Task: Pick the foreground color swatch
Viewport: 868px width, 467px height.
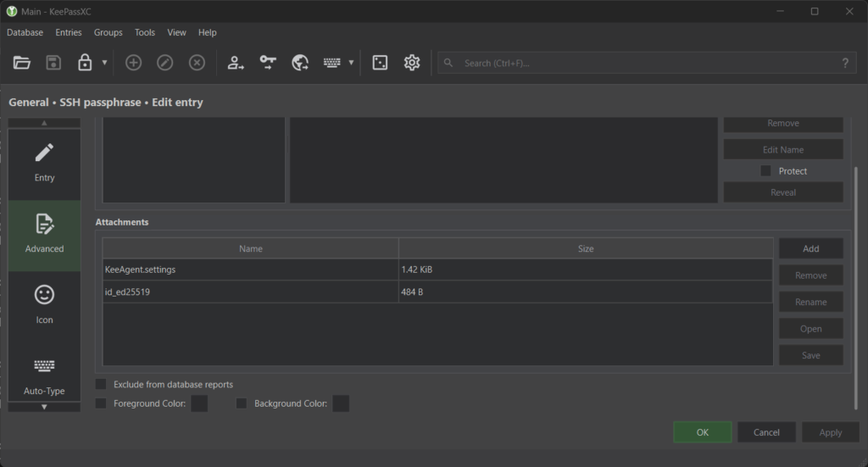Action: click(x=199, y=403)
